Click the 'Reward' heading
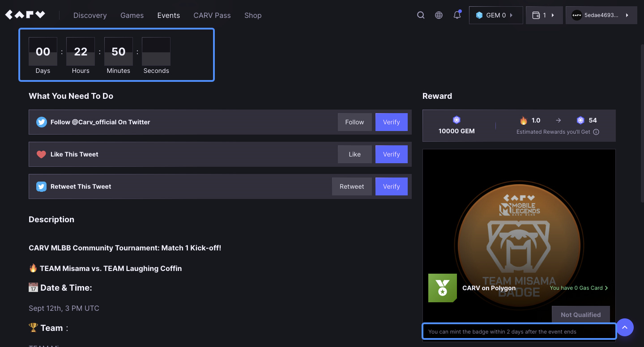 437,96
